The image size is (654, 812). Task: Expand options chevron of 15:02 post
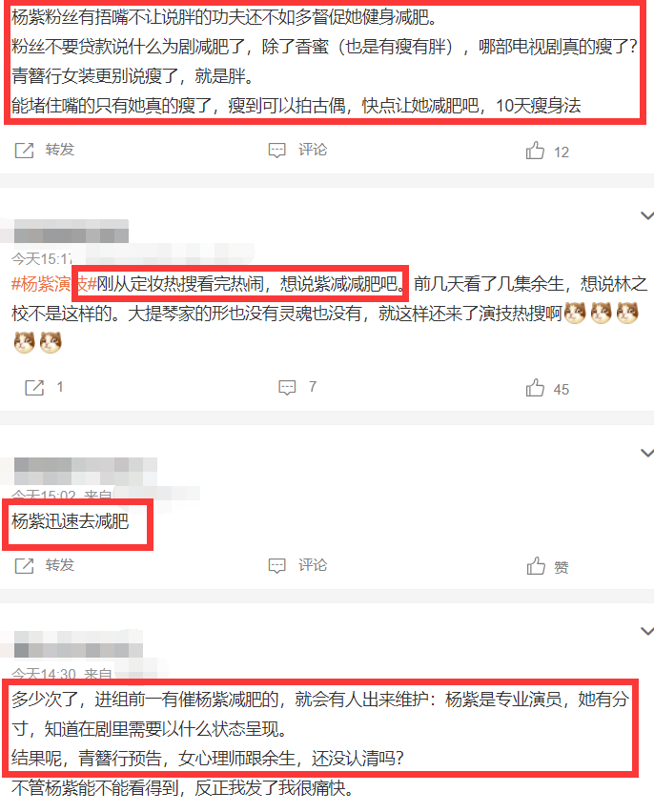646,453
